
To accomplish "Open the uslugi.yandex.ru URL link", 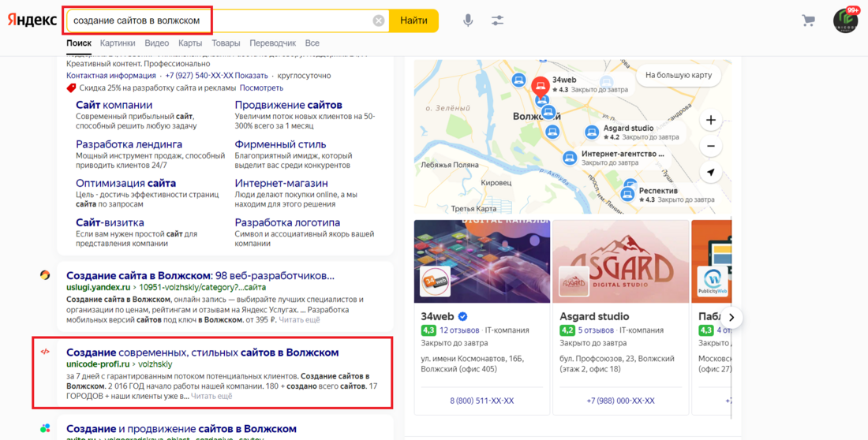I will [98, 288].
